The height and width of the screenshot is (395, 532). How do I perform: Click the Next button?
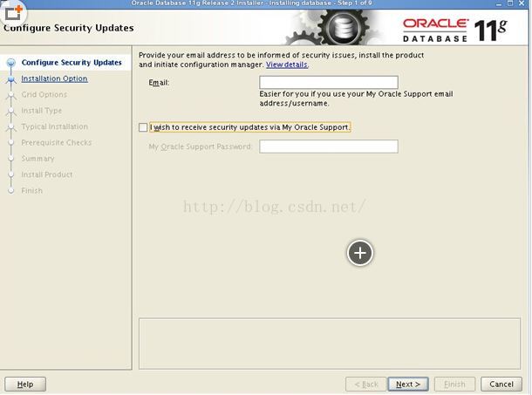[x=408, y=385]
